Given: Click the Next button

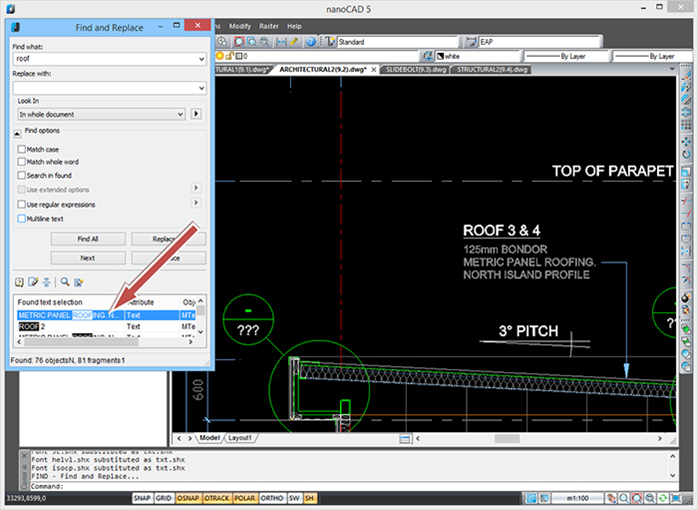Looking at the screenshot, I should tap(87, 257).
